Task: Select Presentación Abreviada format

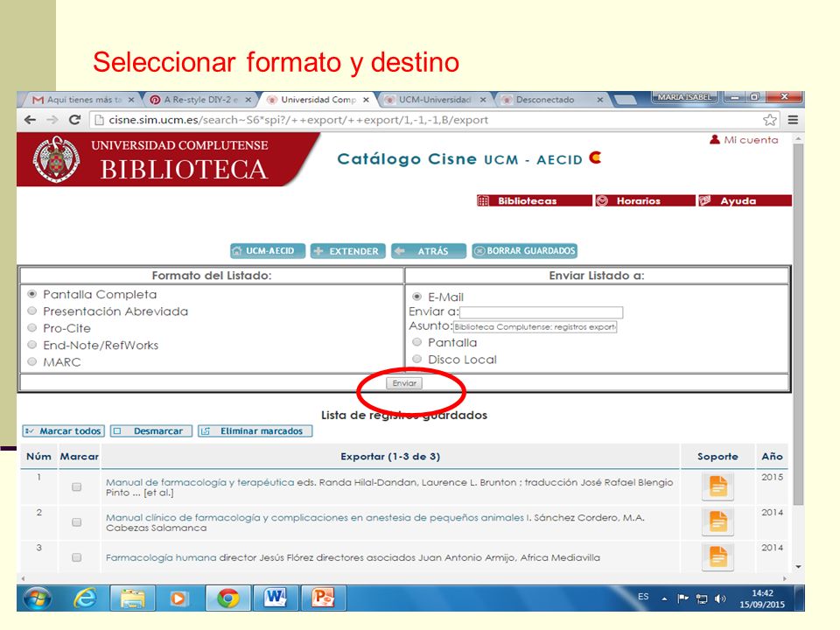Action: (32, 311)
